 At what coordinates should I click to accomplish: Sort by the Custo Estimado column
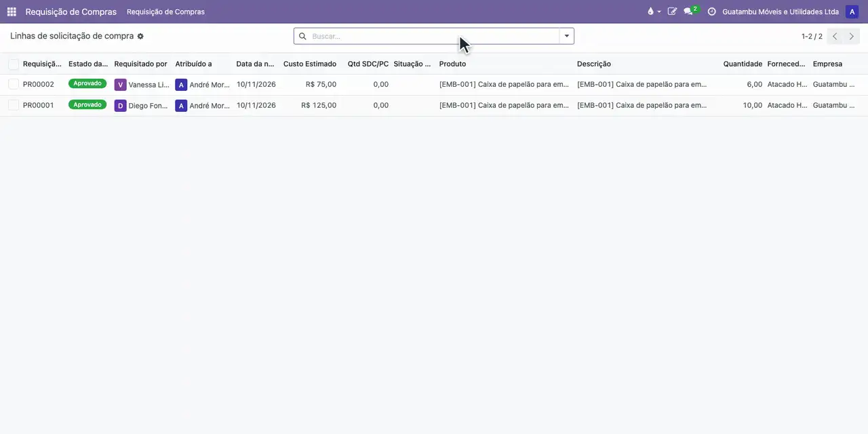310,64
